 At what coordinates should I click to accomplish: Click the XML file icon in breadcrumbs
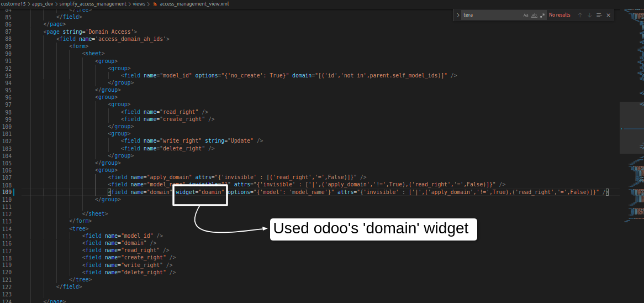[x=155, y=4]
